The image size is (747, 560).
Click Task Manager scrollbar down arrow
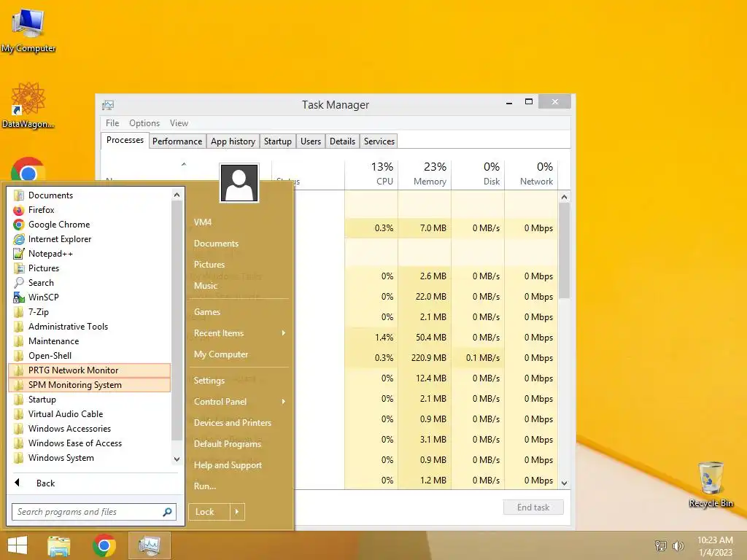[x=564, y=483]
